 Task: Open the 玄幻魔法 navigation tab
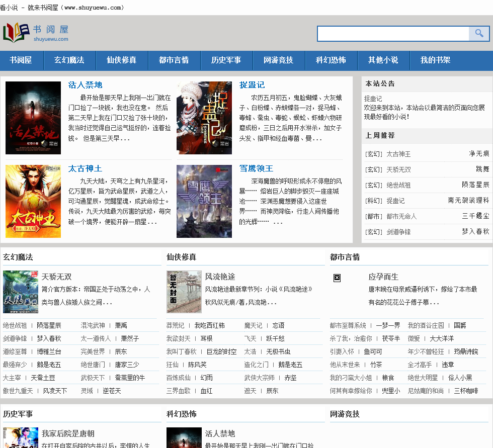tap(69, 60)
